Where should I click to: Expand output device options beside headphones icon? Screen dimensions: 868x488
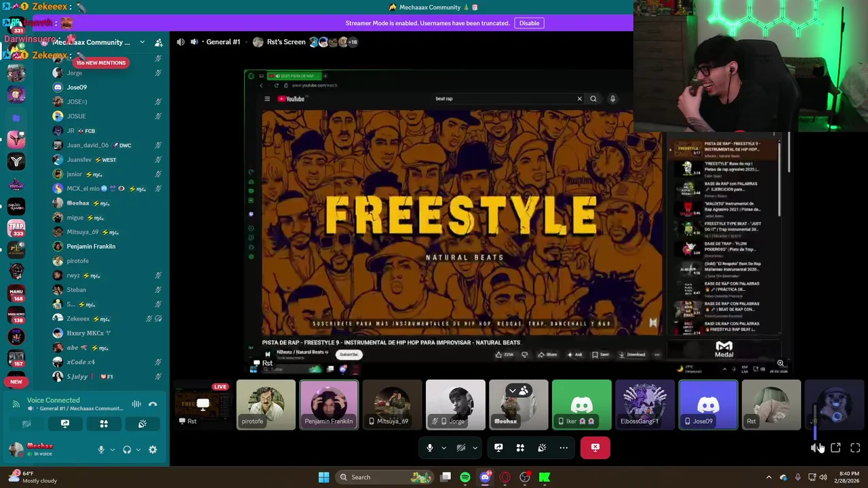point(138,449)
